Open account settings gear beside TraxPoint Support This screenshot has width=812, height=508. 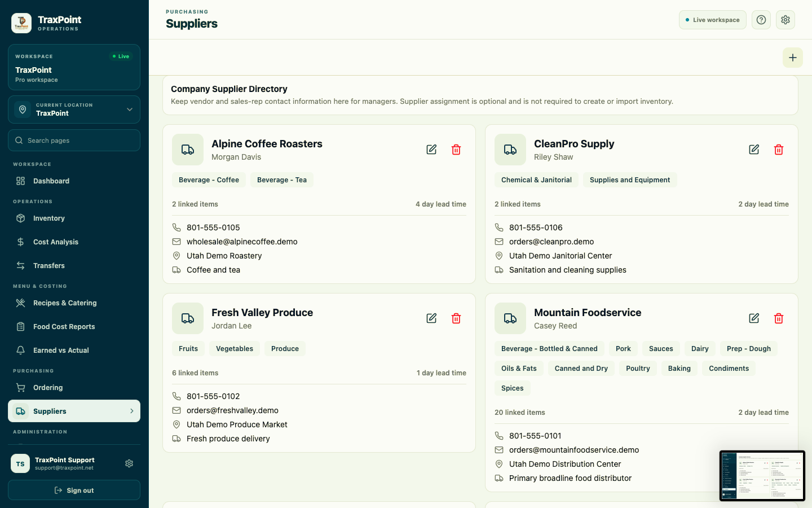[x=129, y=463]
